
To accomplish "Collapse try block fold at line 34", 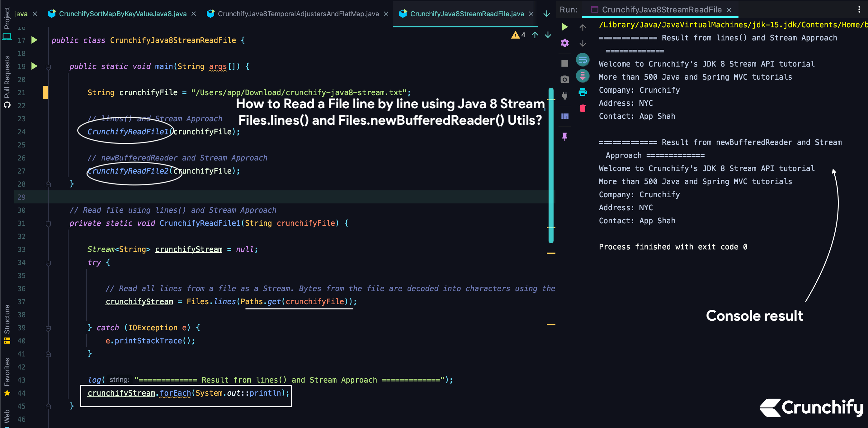I will coord(48,263).
